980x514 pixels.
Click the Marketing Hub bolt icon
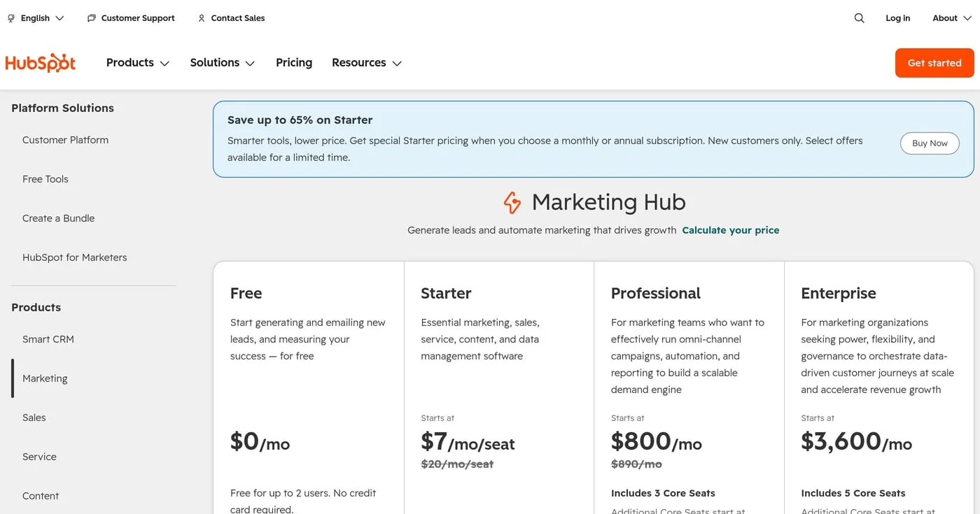click(512, 203)
